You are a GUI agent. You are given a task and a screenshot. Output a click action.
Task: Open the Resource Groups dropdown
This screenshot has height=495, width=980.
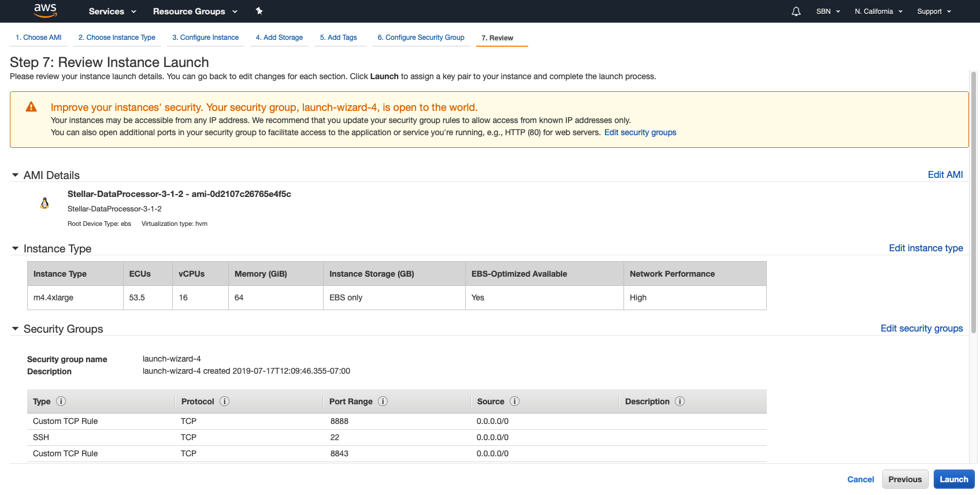(195, 12)
